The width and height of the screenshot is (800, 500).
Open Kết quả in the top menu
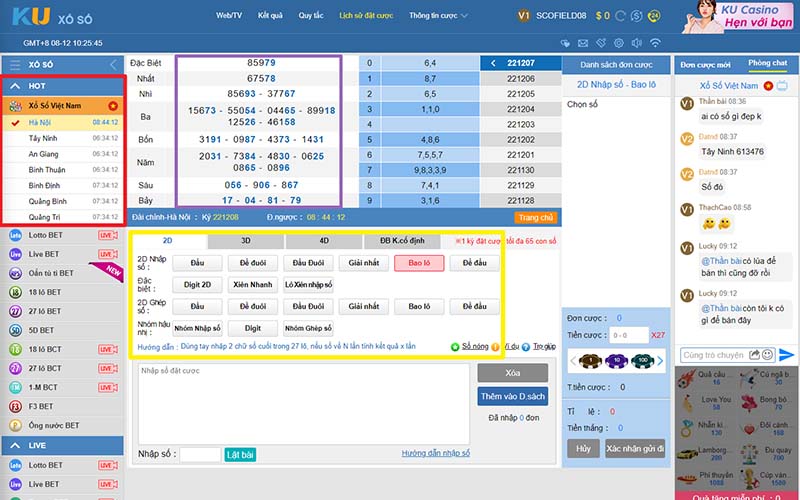tap(270, 16)
